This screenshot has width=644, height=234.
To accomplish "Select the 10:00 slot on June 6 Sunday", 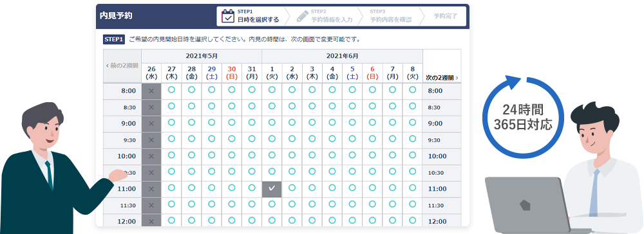I will click(x=372, y=155).
